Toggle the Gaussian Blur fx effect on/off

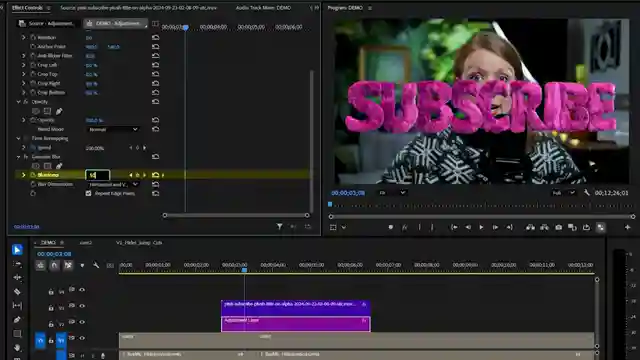pyautogui.click(x=26, y=157)
